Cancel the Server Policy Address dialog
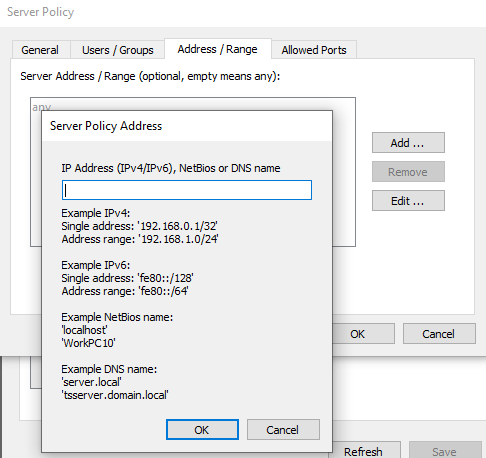Image resolution: width=486 pixels, height=458 pixels. 283,430
